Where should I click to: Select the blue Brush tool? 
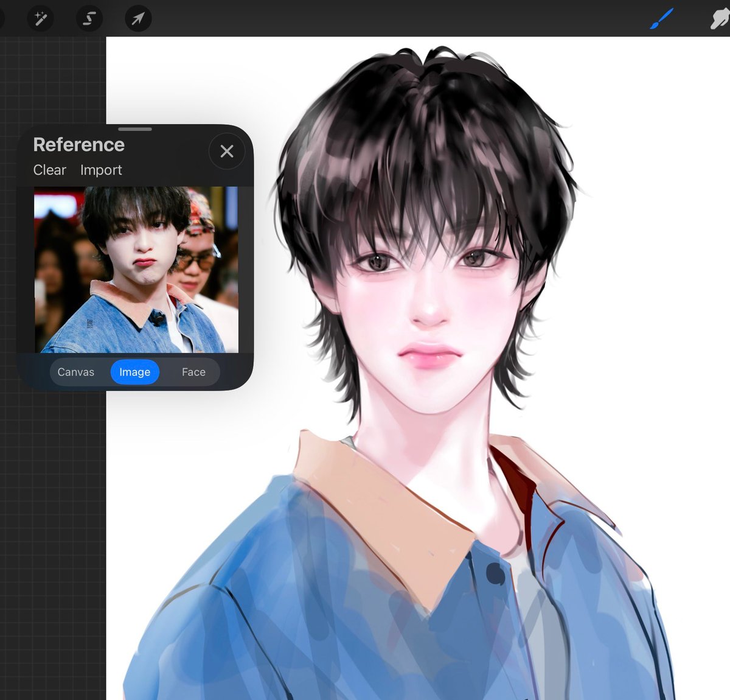[662, 19]
